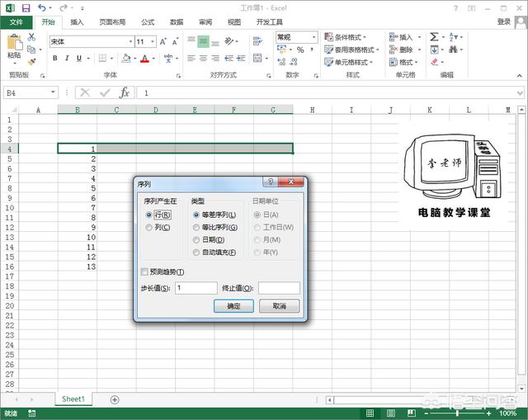This screenshot has height=420, width=528.
Task: Select the 列(C) column radio option
Action: click(x=148, y=227)
